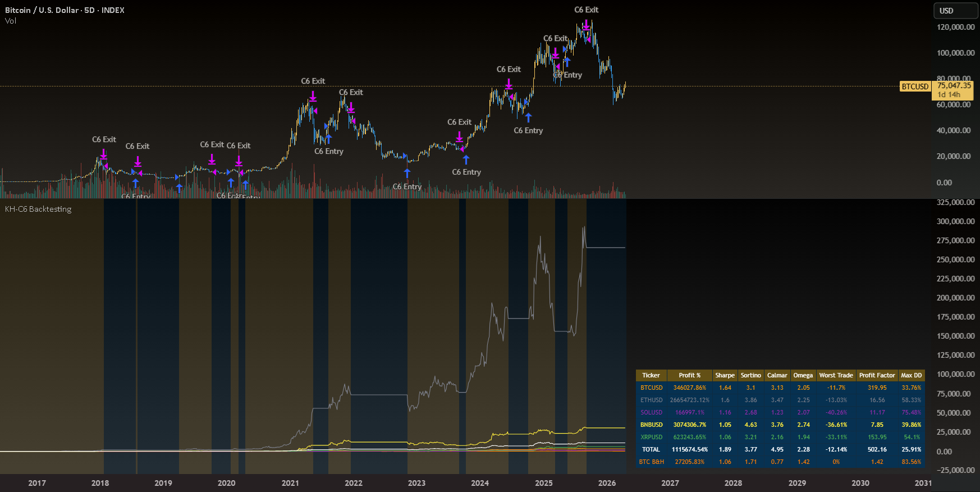
Task: Click the BTC B&H row label
Action: tap(651, 462)
